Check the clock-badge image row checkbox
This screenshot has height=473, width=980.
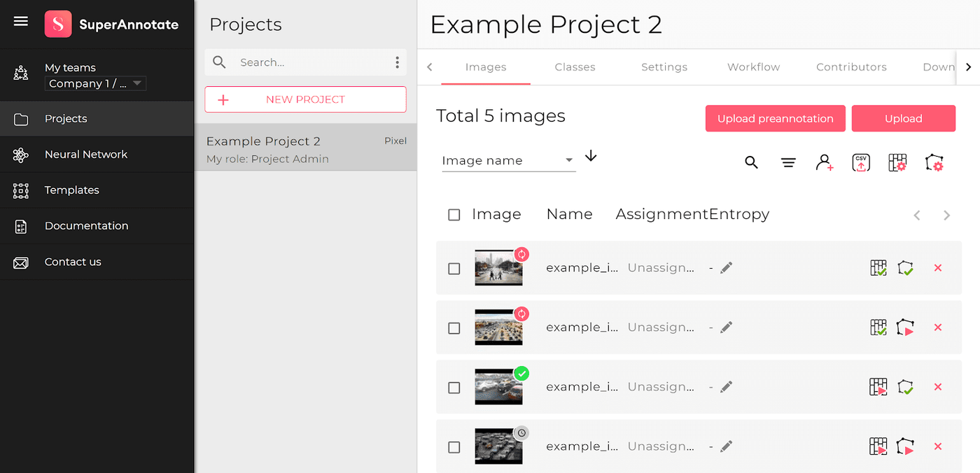(454, 447)
